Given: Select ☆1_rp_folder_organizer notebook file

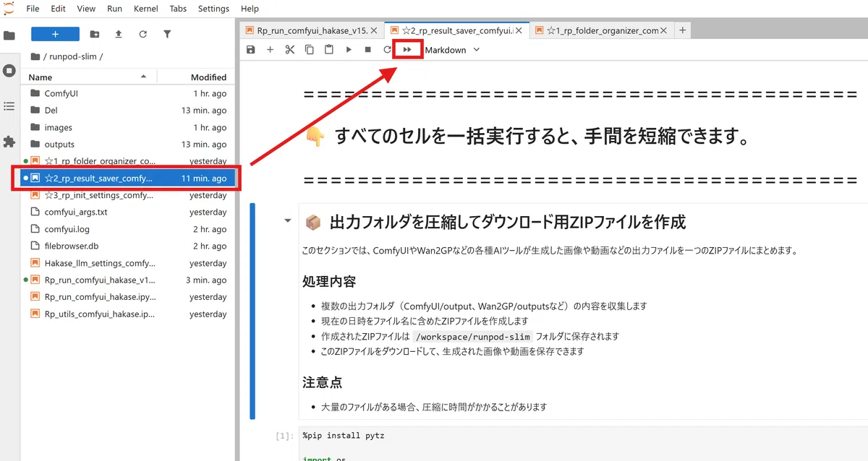Looking at the screenshot, I should tap(127, 161).
